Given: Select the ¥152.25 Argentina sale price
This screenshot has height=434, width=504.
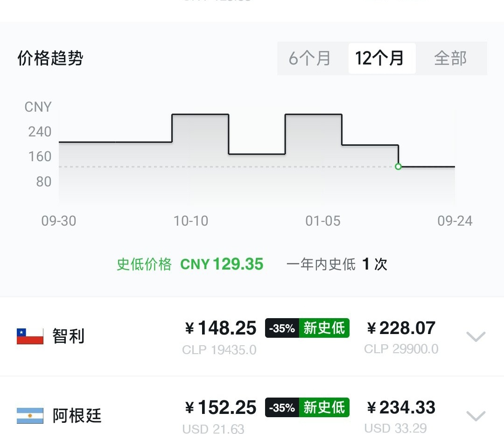Looking at the screenshot, I should (221, 407).
